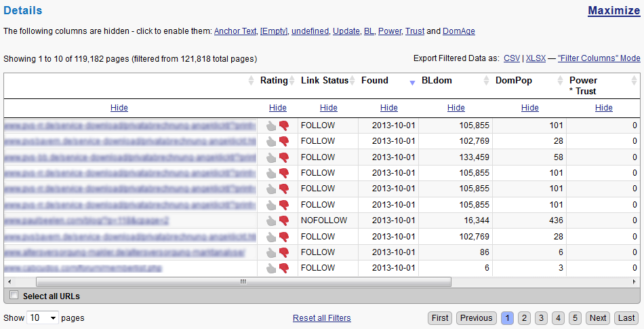Jump to page 5 of results

[574, 317]
